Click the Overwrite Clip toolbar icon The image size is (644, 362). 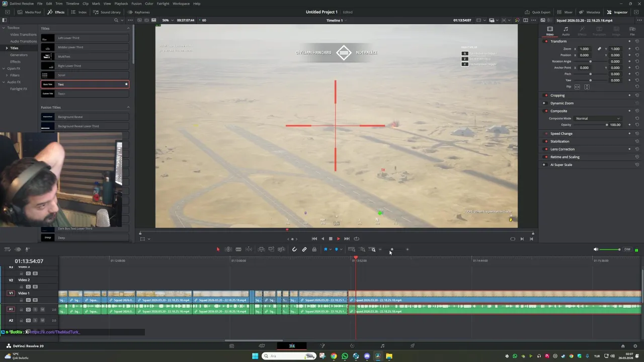(271, 249)
